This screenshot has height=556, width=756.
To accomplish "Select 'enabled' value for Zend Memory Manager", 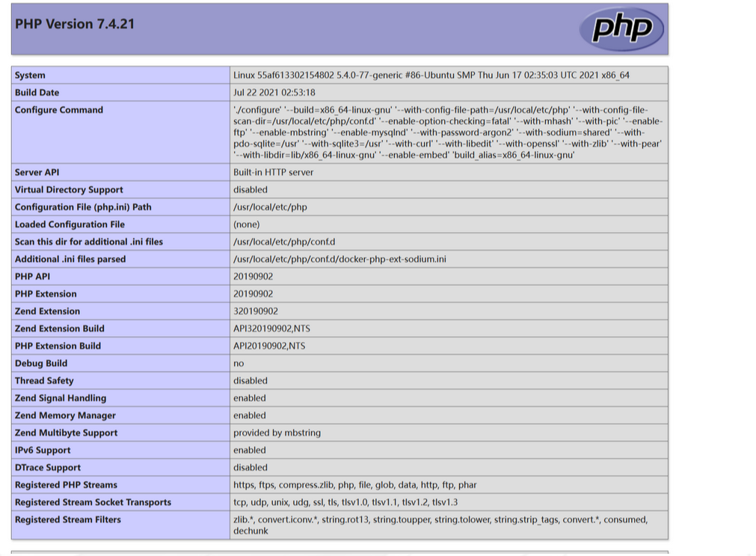I will (x=249, y=415).
